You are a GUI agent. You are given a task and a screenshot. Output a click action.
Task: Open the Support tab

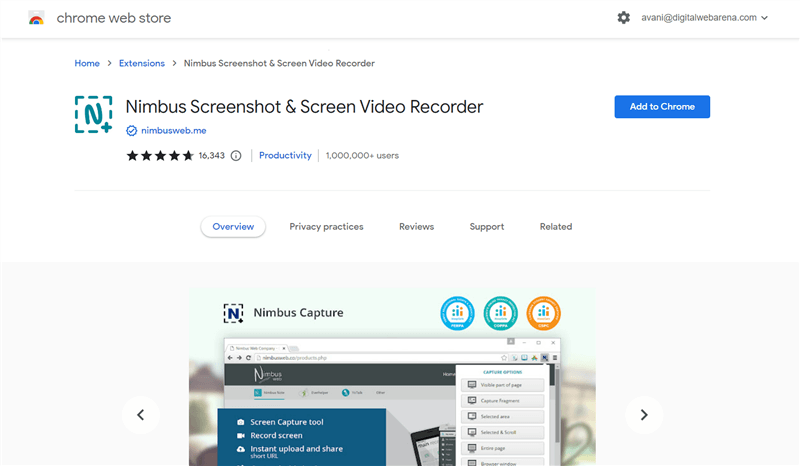(x=487, y=227)
